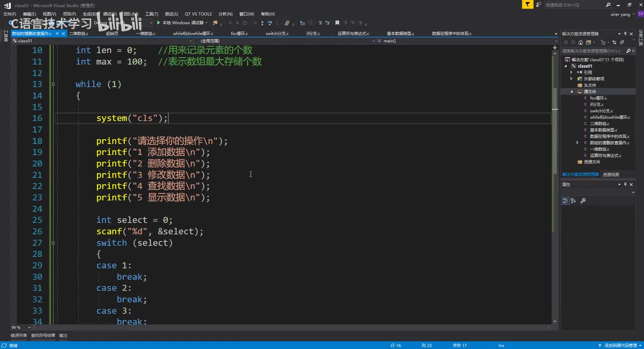Viewport: 644px width, 349px height.
Task: Click the Start debugging green play icon
Action: [x=158, y=23]
